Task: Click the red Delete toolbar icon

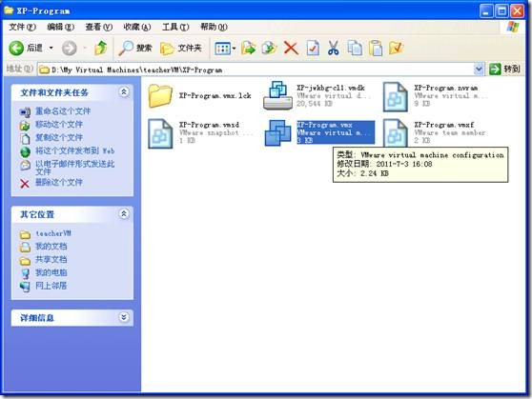Action: click(291, 49)
